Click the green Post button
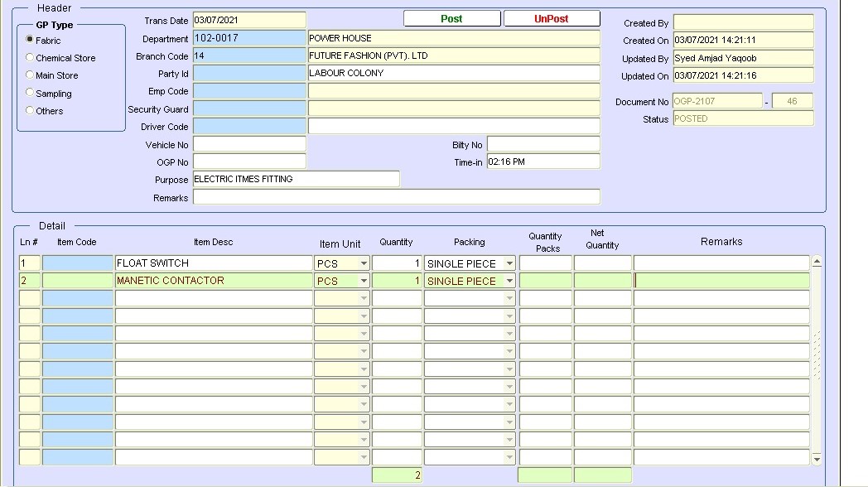 pyautogui.click(x=451, y=18)
